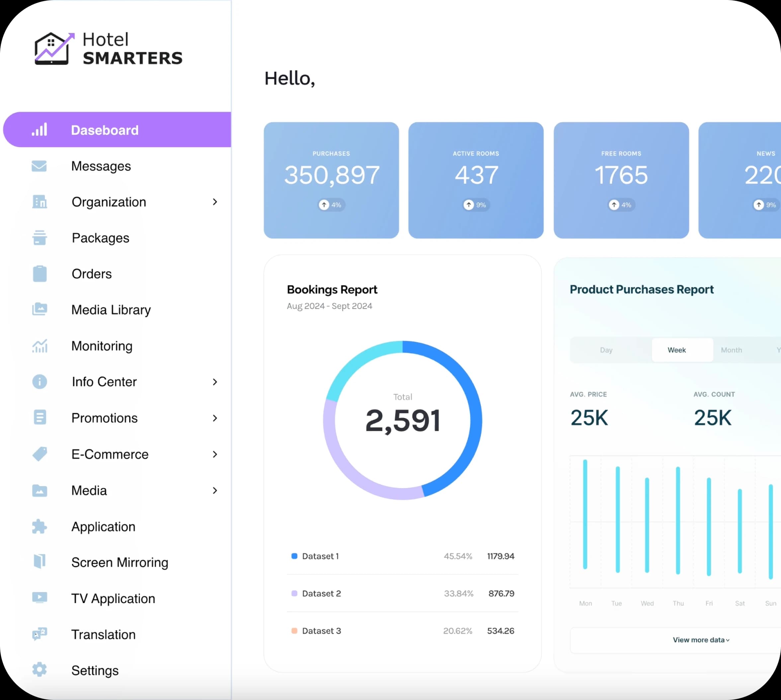Open Monitoring in the sidebar
781x700 pixels.
102,346
